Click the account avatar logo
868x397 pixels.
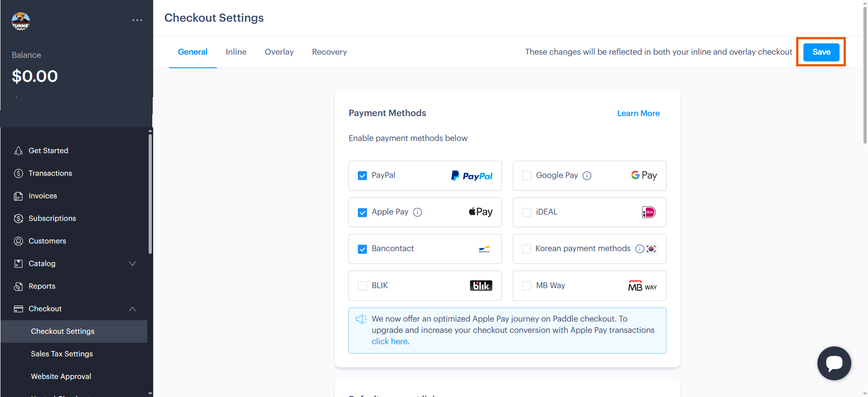pos(21,21)
